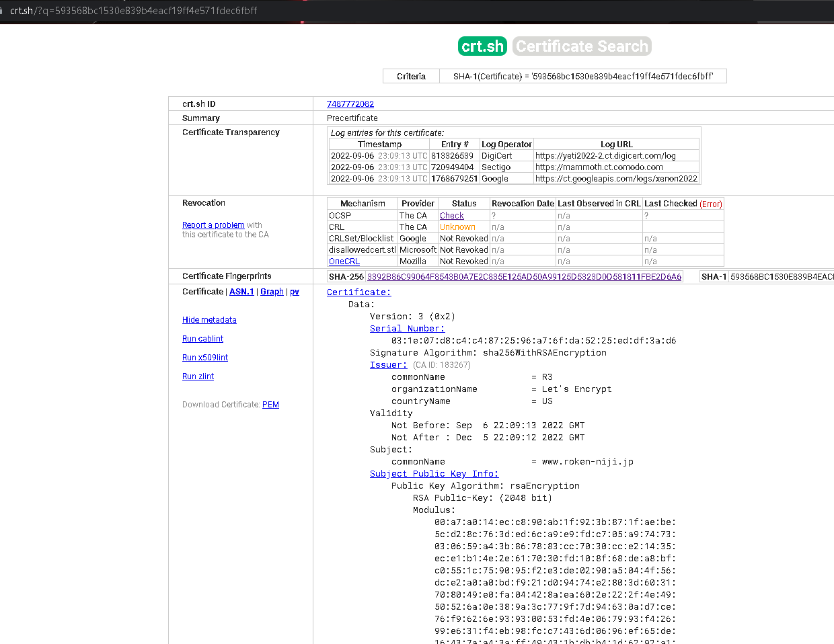The height and width of the screenshot is (644, 834).
Task: Click the Microsoft provider cell
Action: pos(418,250)
